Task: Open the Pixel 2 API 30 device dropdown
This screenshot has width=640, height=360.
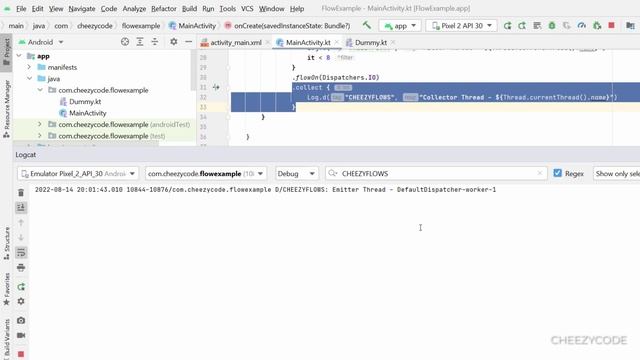Action: [462, 26]
